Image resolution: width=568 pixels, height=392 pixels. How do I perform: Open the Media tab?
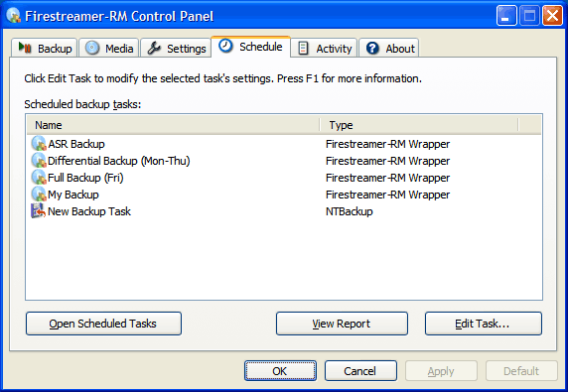[x=108, y=49]
